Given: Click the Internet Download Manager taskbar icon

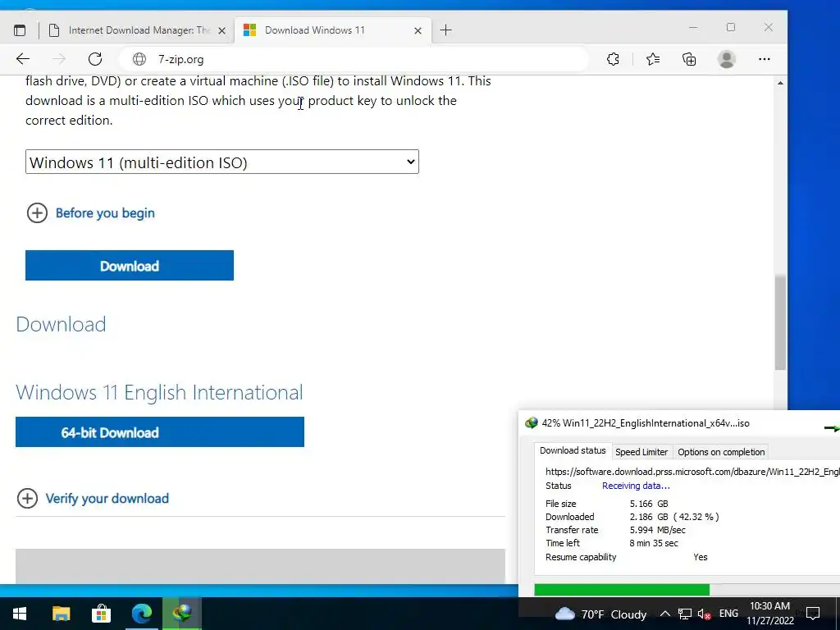Looking at the screenshot, I should [x=182, y=614].
